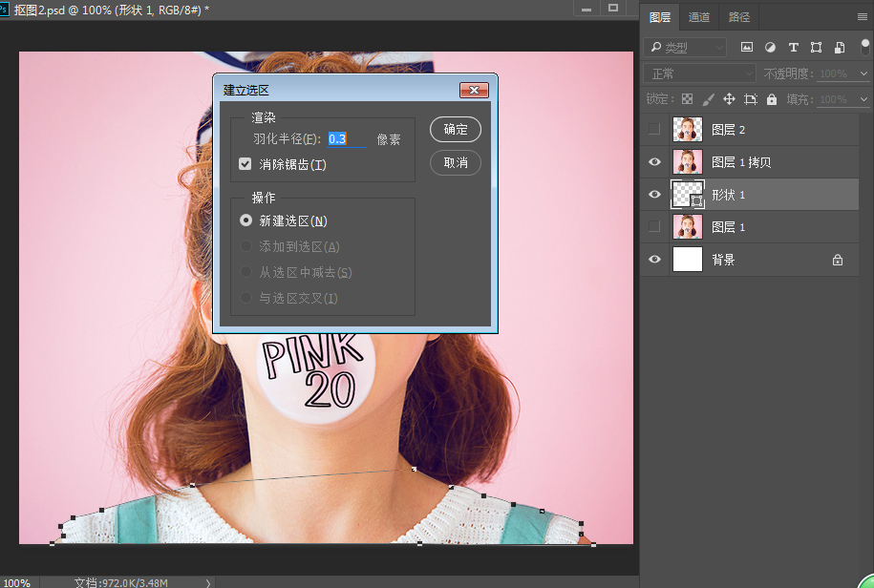Viewport: 874px width, 588px height.
Task: Click the status bar arrow next to 文档 size
Action: pos(208,583)
